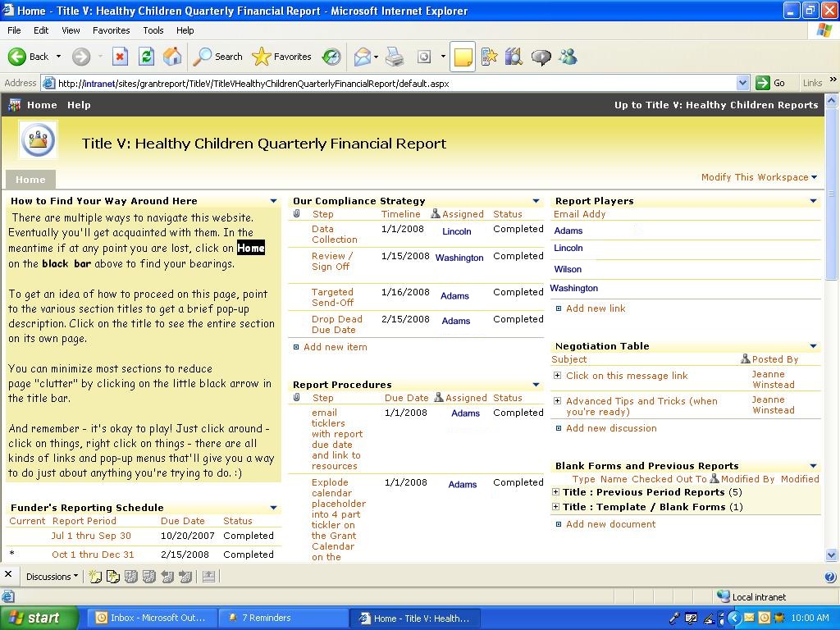Image resolution: width=840 pixels, height=630 pixels.
Task: Expand Click on this message link thread
Action: point(557,376)
